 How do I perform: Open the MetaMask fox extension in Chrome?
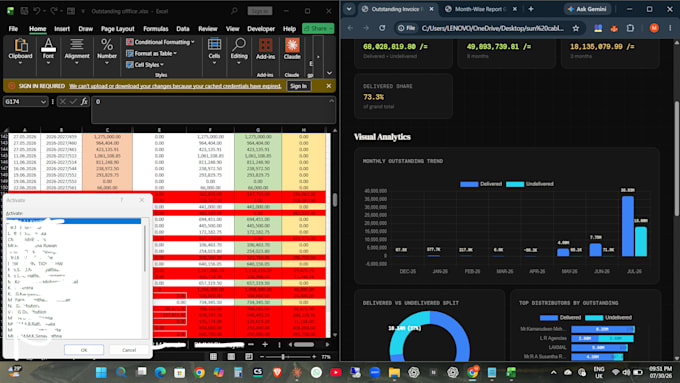[x=614, y=28]
